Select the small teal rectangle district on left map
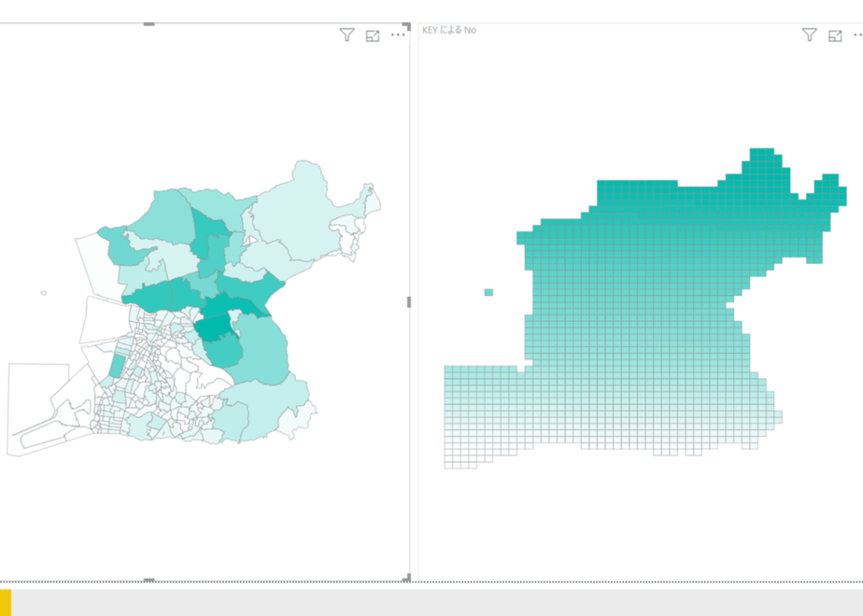863x616 pixels. (x=117, y=366)
